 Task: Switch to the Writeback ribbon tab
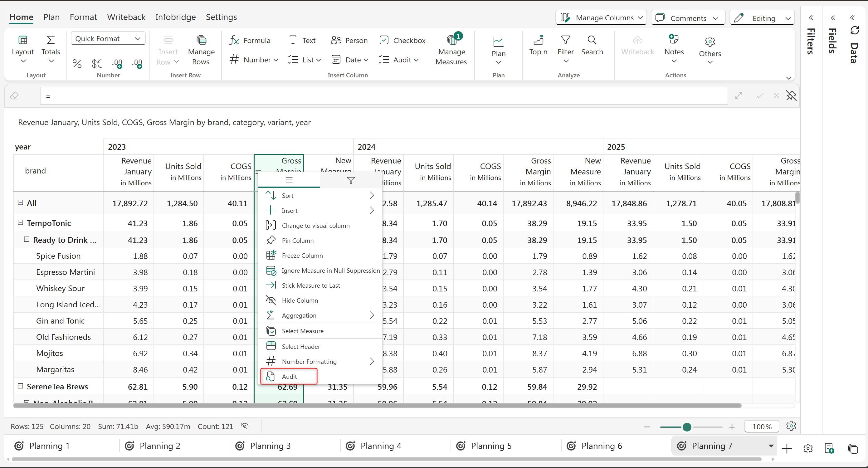(x=126, y=17)
